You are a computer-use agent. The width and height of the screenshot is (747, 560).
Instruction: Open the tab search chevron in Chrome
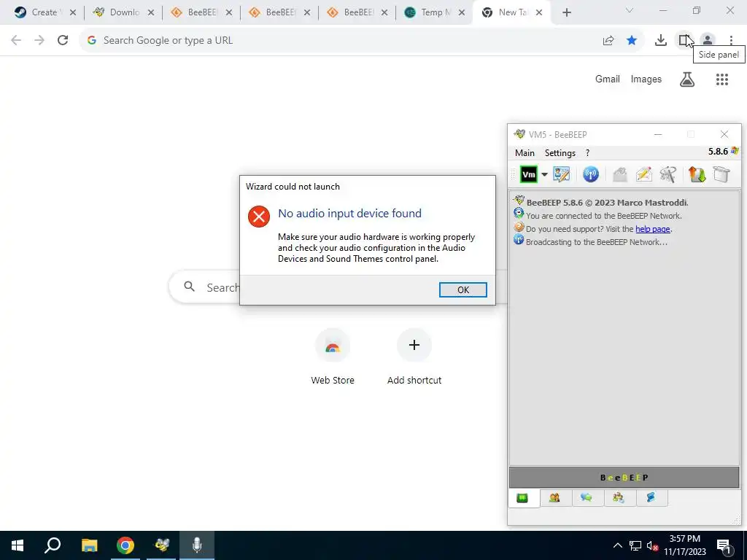pos(630,10)
